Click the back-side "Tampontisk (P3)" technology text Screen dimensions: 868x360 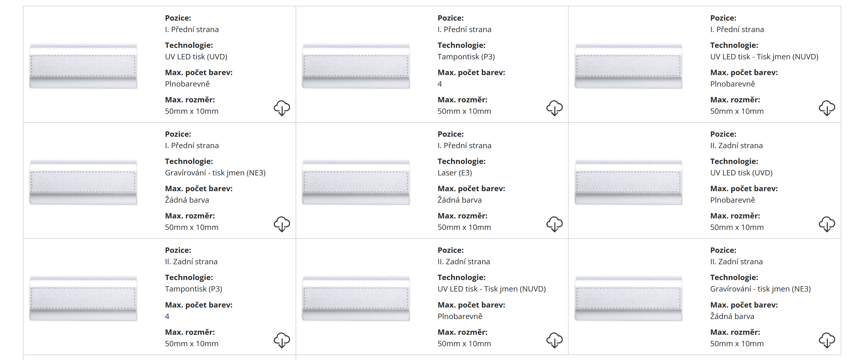pos(194,289)
